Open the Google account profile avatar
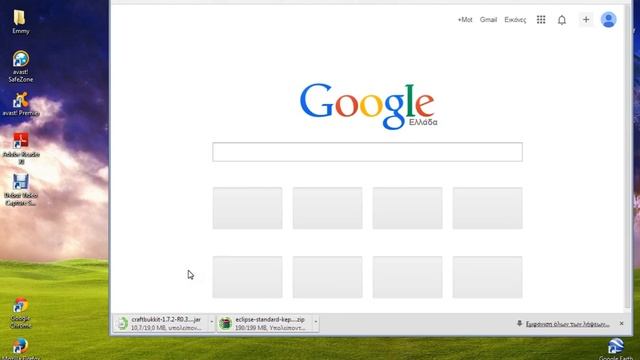Viewport: 640px width, 360px height. [609, 20]
